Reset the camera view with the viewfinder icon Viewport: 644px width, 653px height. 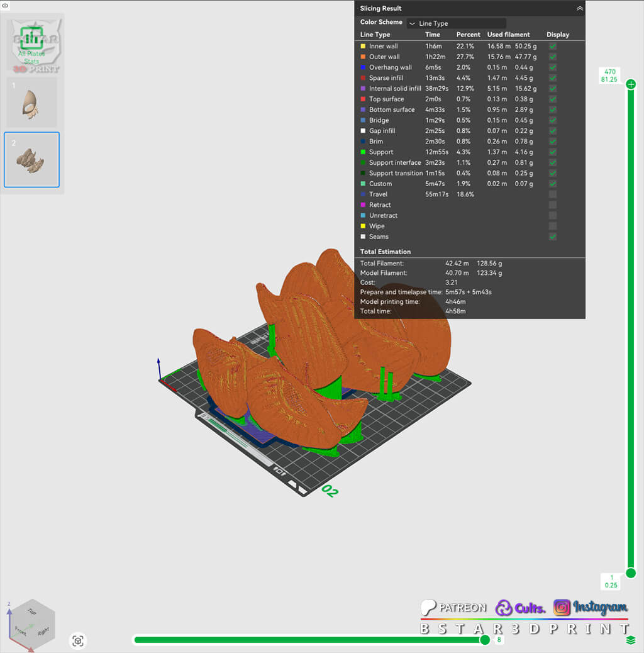click(78, 640)
